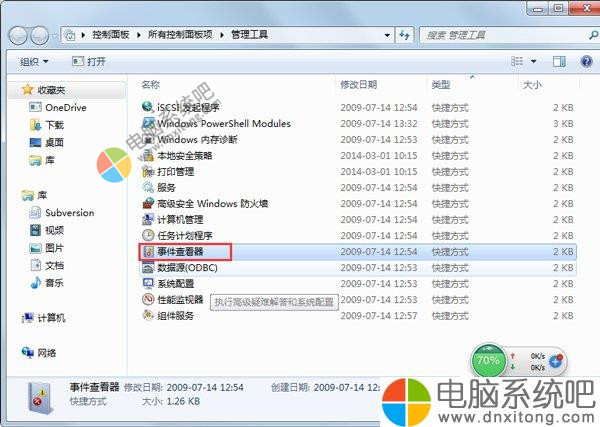600x427 pixels.
Task: Click the 音乐 note icon
Action: click(35, 283)
